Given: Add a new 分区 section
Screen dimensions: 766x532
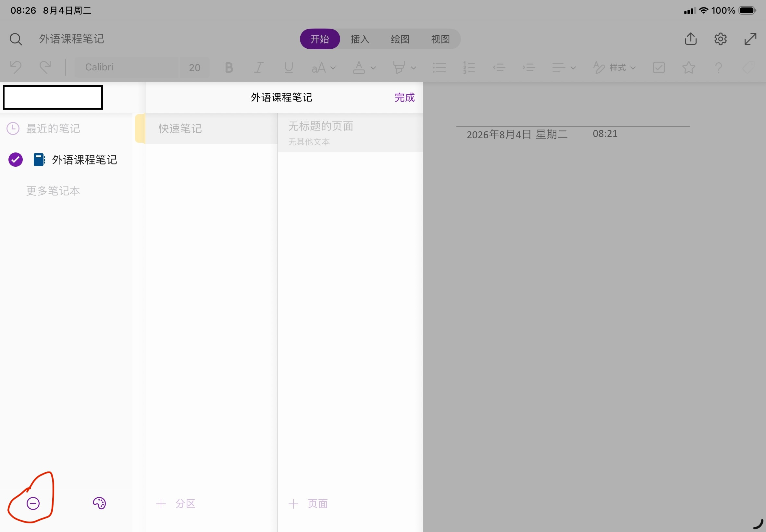Looking at the screenshot, I should 176,503.
